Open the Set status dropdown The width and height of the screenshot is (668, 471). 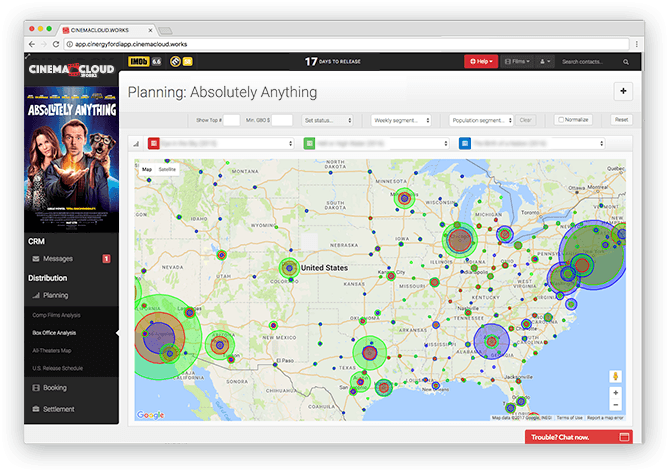click(328, 120)
